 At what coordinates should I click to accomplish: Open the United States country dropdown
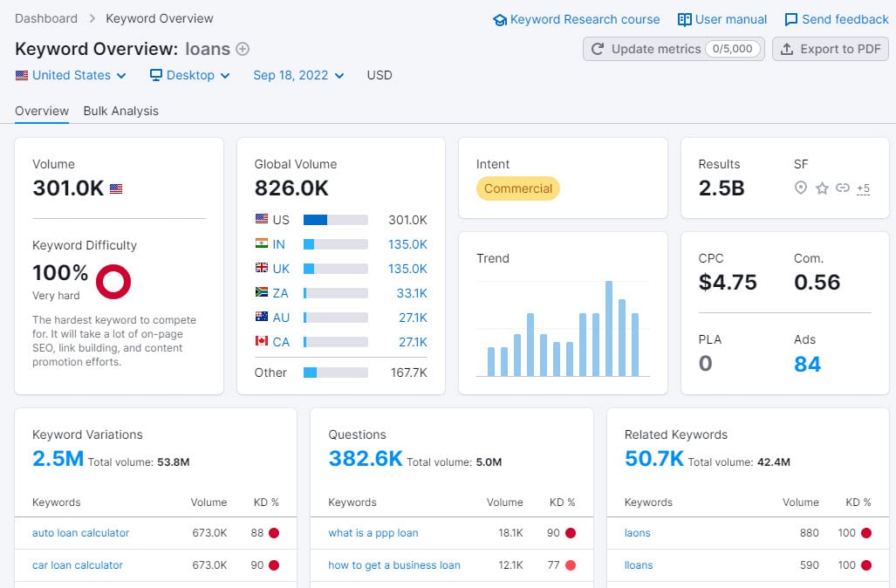click(x=71, y=75)
